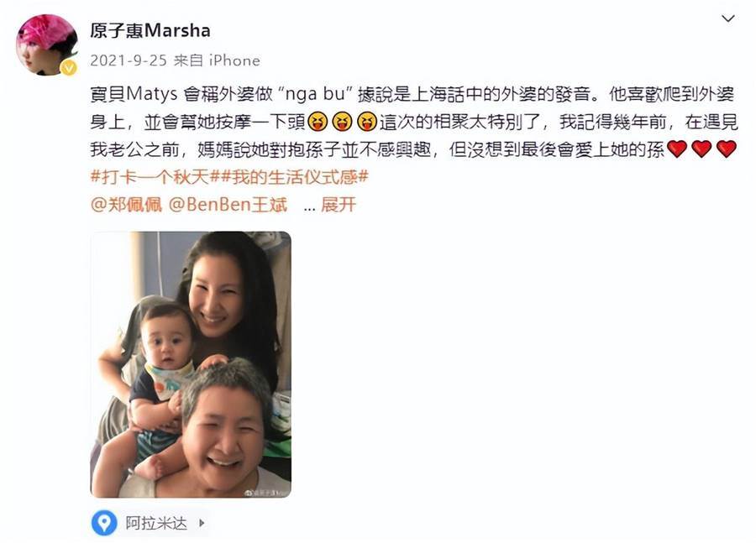
Task: Open the post options chevron menu
Action: pyautogui.click(x=727, y=18)
